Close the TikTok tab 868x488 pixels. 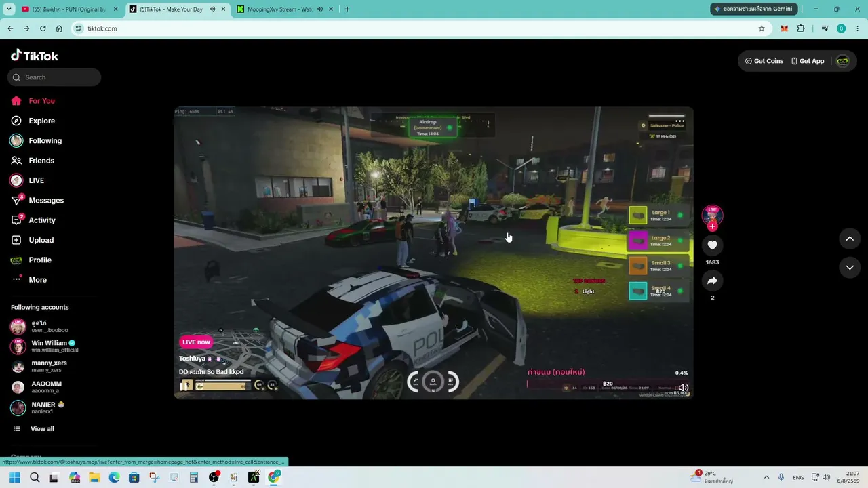(223, 9)
